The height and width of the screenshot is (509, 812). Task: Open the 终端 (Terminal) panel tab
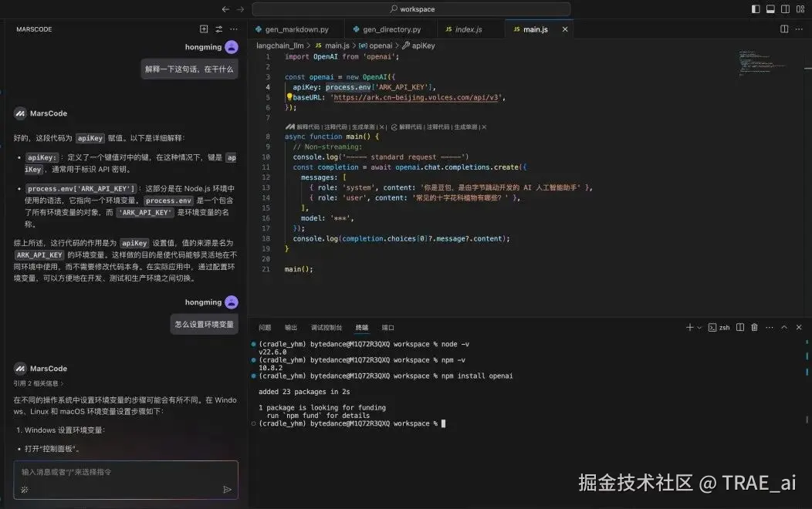[x=362, y=327]
